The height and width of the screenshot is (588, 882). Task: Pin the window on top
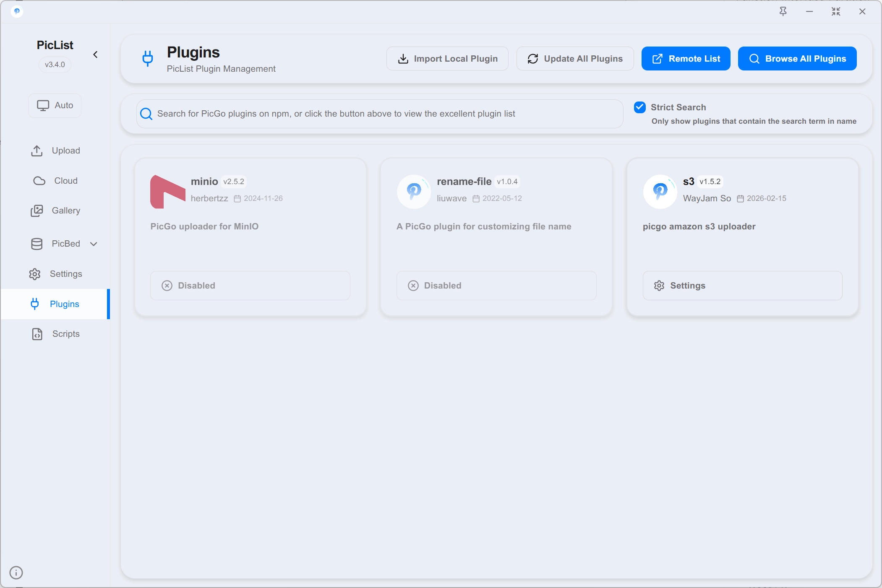click(783, 11)
